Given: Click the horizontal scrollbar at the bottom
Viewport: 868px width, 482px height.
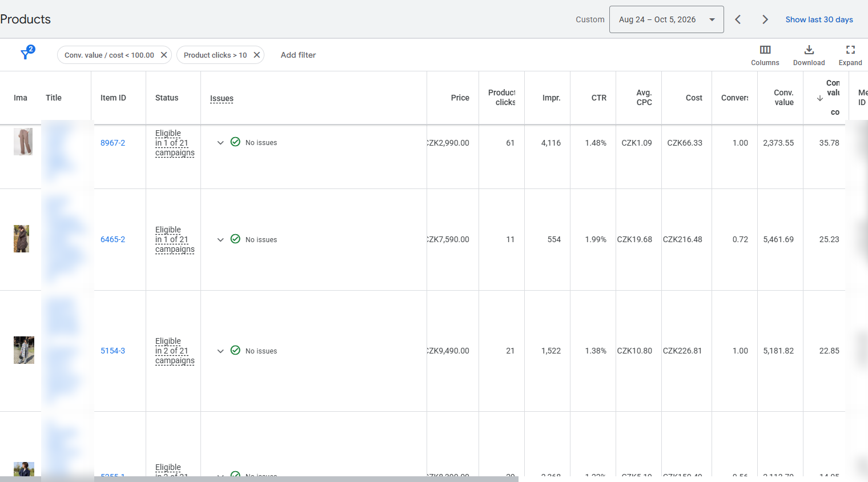Looking at the screenshot, I should 259,479.
